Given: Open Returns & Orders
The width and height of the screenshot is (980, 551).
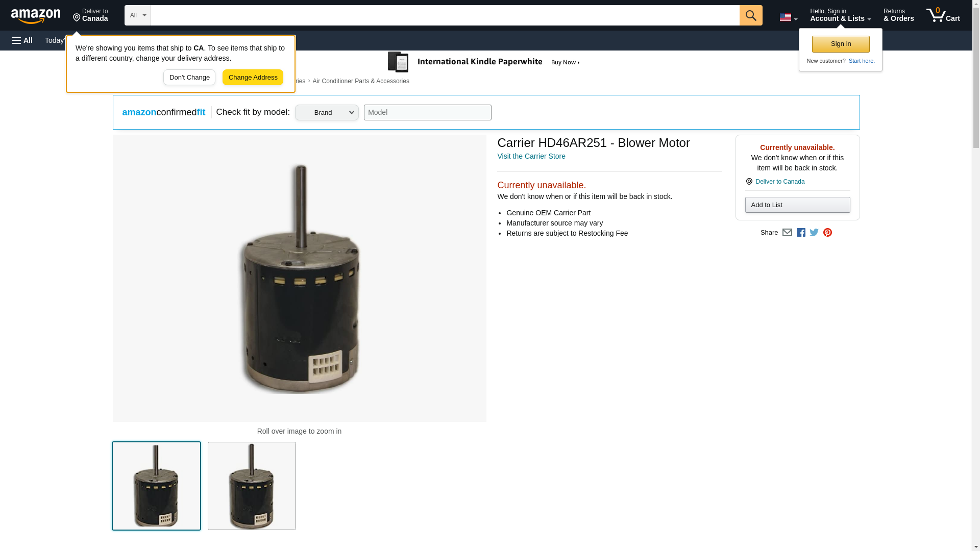Looking at the screenshot, I should pos(898,15).
